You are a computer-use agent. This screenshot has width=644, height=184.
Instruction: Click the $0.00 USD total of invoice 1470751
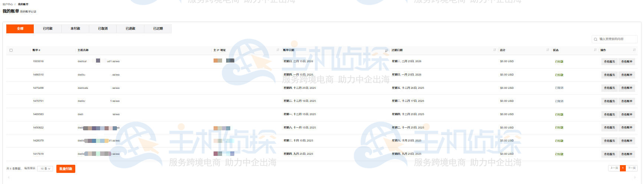click(507, 101)
